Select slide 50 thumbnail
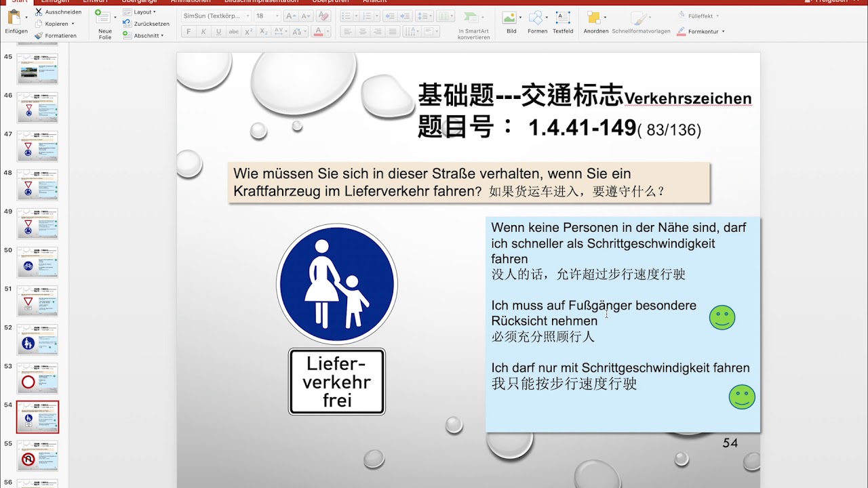 [37, 262]
